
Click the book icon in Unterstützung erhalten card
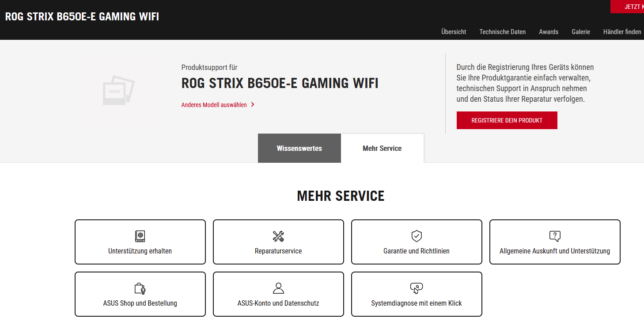pos(140,236)
